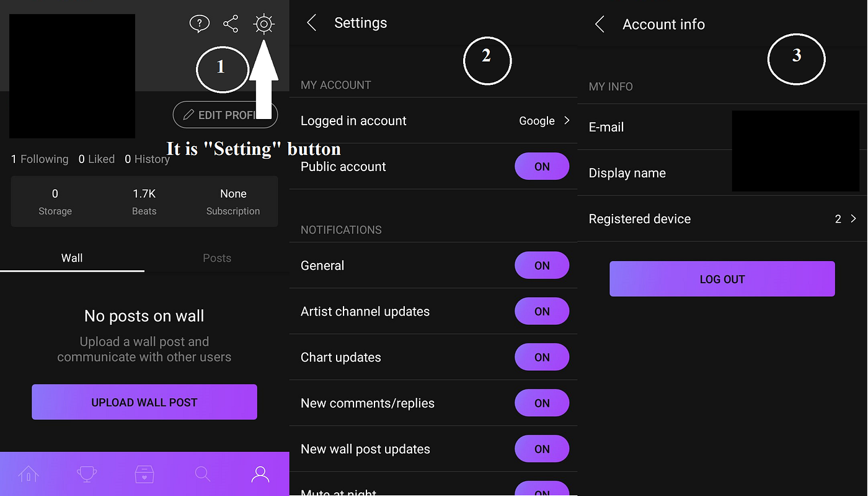This screenshot has width=868, height=496.
Task: Click the Settings screen title
Action: coord(361,23)
